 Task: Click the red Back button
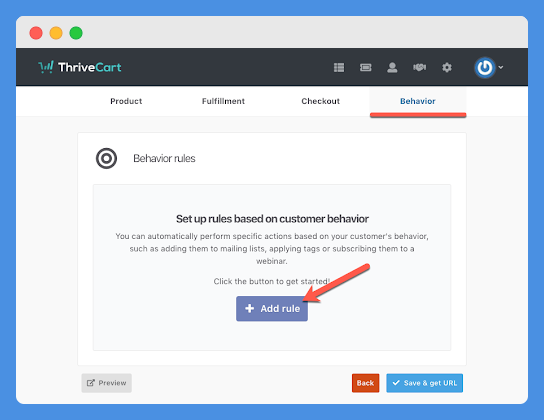(x=365, y=383)
